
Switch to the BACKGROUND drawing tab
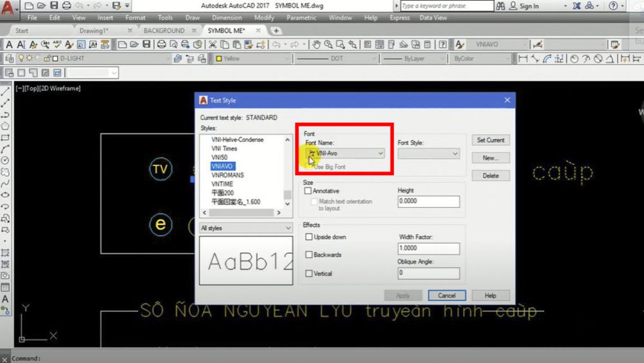164,31
